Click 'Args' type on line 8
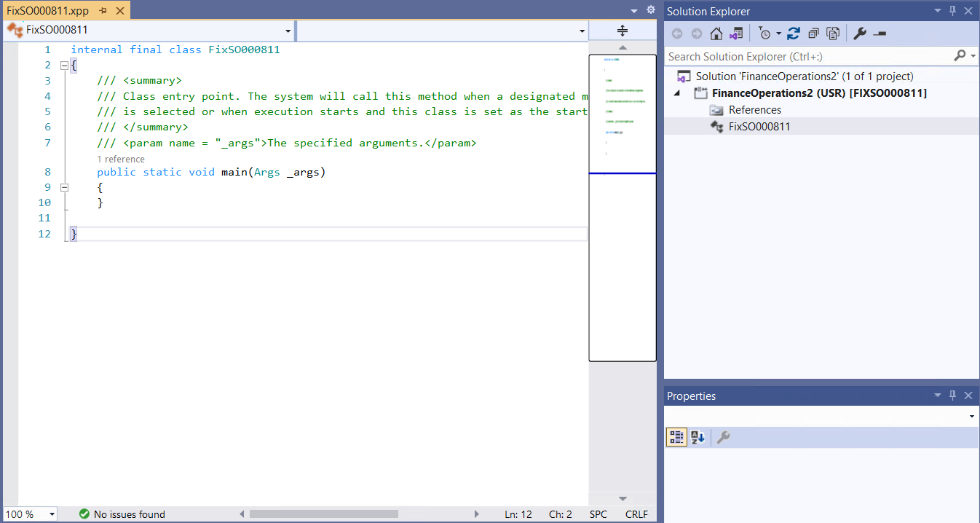The image size is (980, 523). coord(267,172)
